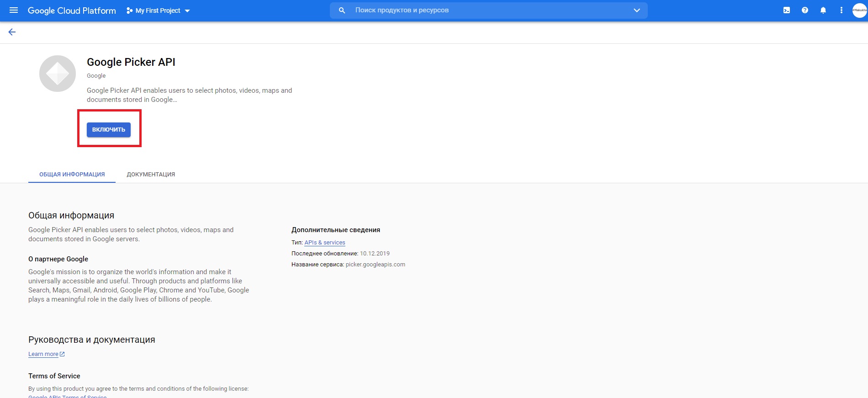
Task: Click the Terms of Service heading
Action: click(54, 376)
